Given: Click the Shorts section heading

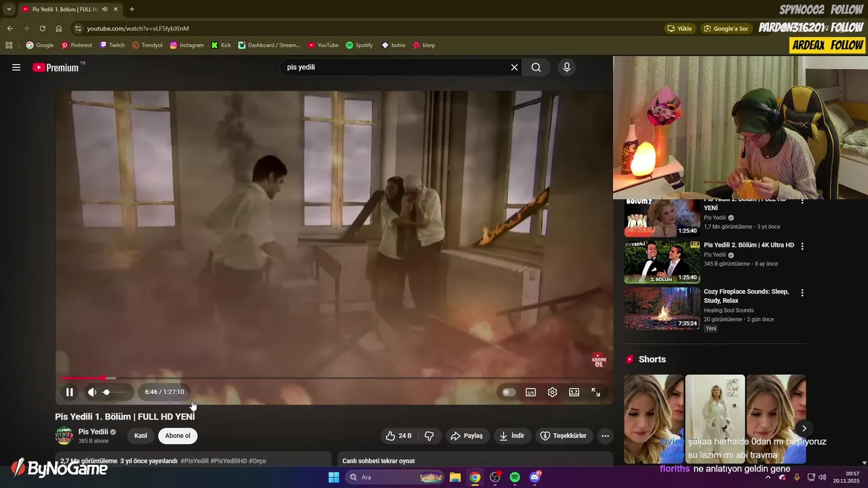Looking at the screenshot, I should coord(652,359).
